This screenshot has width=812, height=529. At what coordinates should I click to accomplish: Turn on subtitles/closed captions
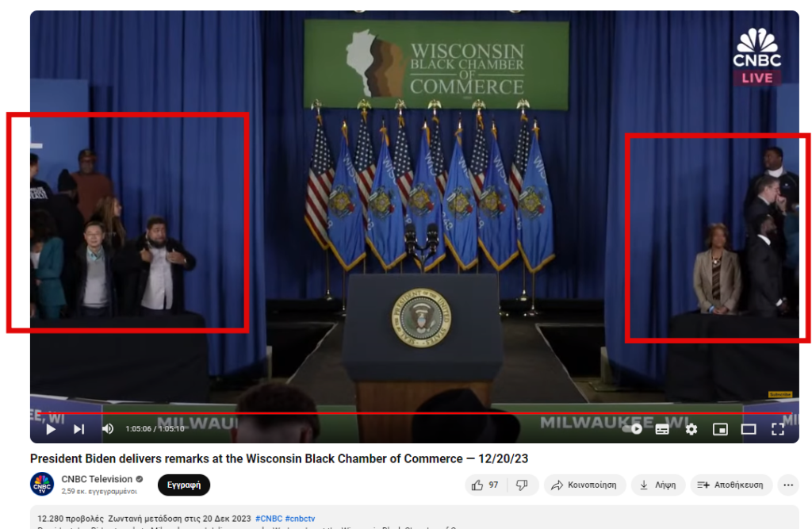(662, 430)
